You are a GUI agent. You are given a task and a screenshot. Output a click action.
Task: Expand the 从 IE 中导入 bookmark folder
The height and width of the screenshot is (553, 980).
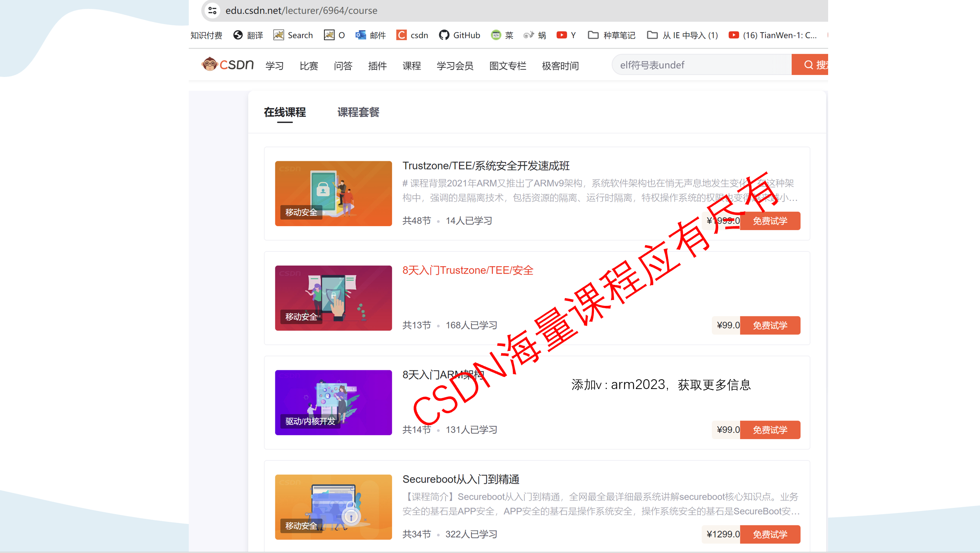click(682, 35)
